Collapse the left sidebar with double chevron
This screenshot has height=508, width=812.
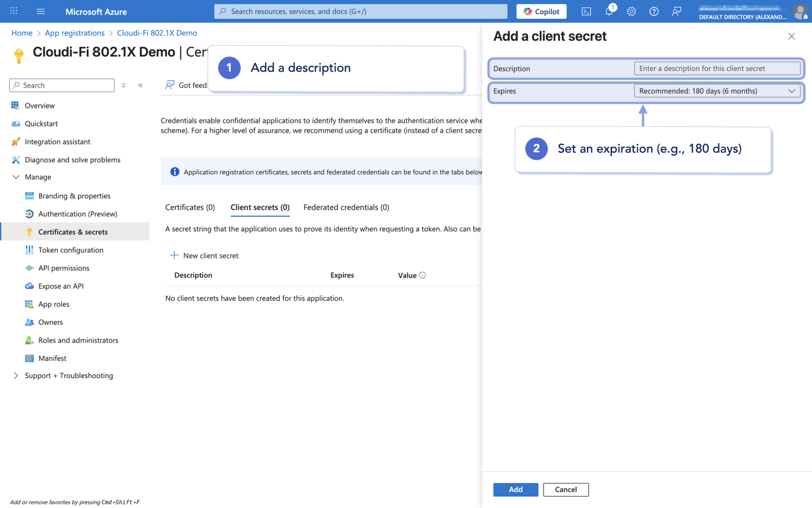(140, 85)
